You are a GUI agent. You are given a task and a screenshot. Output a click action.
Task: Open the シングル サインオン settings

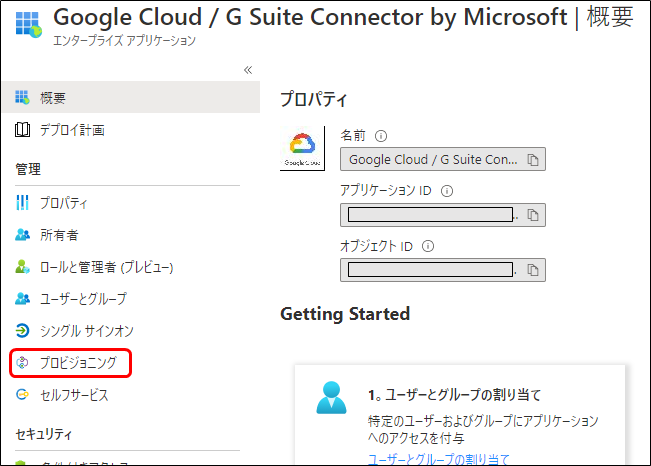pyautogui.click(x=86, y=331)
